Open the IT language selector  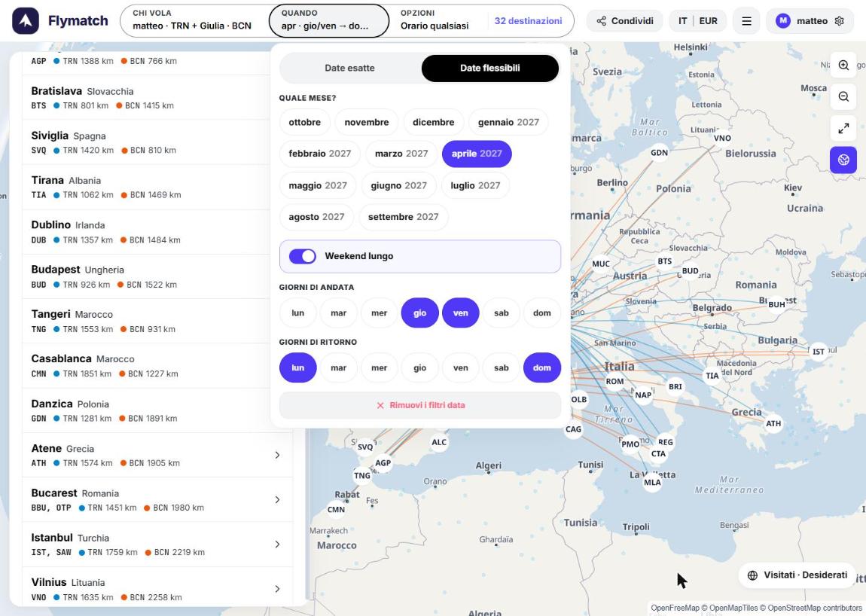(683, 21)
